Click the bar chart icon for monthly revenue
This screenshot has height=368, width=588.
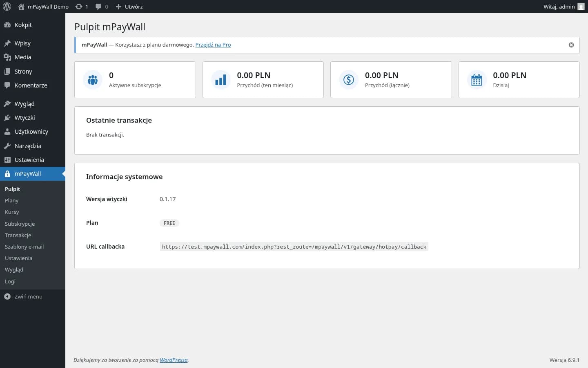coord(220,80)
